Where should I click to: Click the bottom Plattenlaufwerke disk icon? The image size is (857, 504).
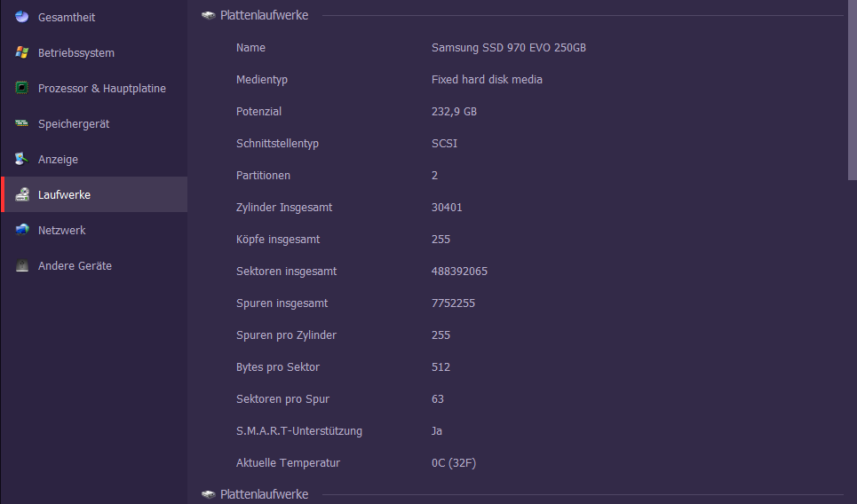coord(208,494)
